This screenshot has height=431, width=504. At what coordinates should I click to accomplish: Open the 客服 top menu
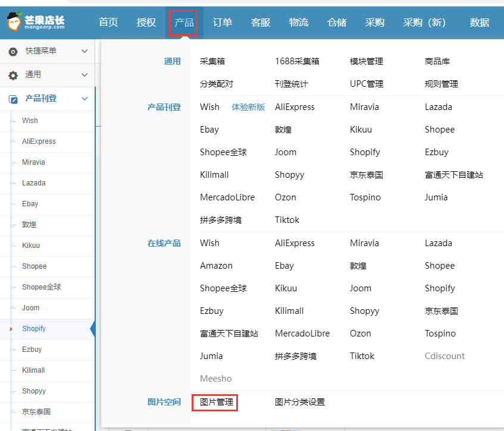(x=261, y=22)
